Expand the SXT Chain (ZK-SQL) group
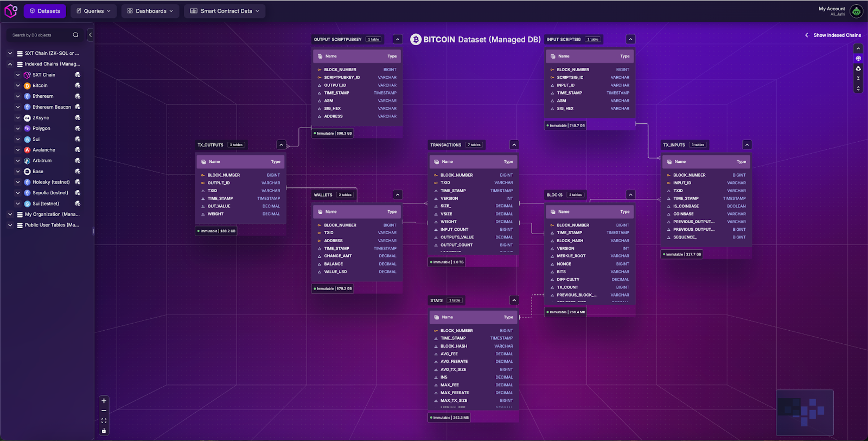This screenshot has width=868, height=441. [10, 53]
